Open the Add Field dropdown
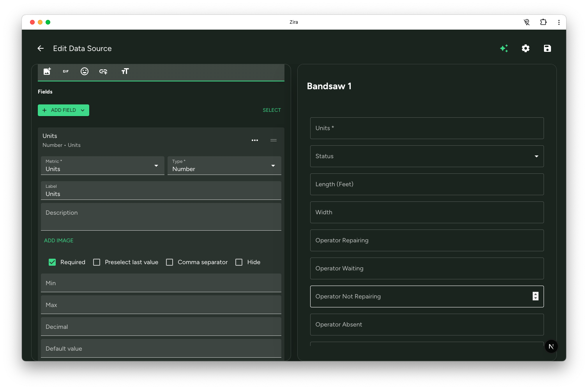 (x=64, y=110)
